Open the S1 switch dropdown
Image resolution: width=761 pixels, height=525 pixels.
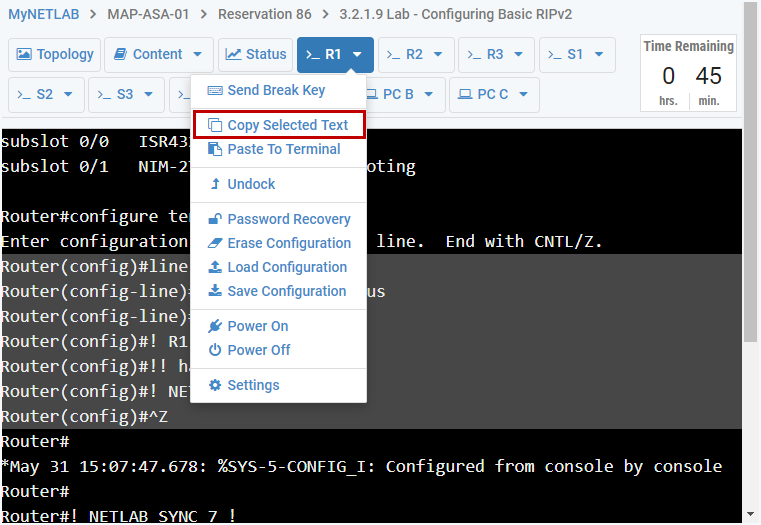tap(576, 55)
